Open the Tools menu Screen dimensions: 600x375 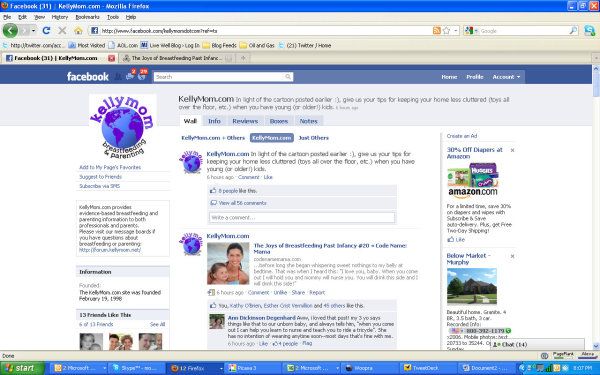tap(112, 17)
